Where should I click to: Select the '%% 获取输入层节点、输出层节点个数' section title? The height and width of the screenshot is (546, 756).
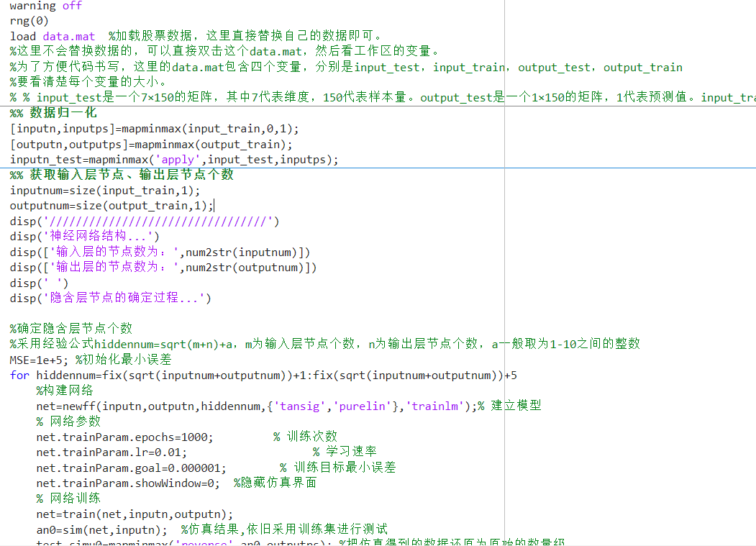point(122,175)
